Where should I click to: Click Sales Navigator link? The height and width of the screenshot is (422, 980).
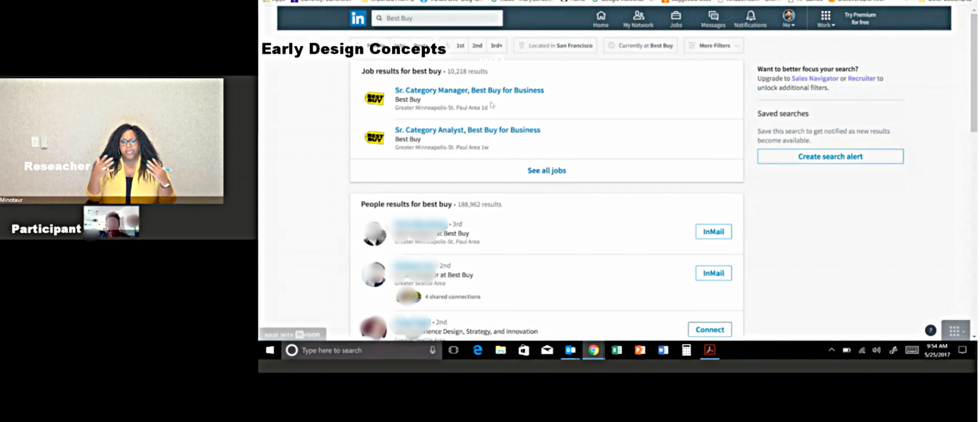coord(815,78)
